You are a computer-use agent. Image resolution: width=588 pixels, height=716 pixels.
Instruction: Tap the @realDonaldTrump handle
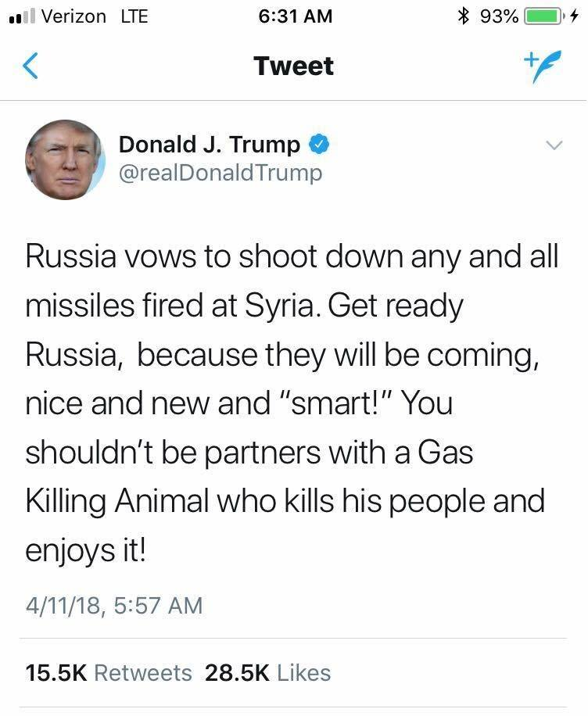(x=220, y=172)
